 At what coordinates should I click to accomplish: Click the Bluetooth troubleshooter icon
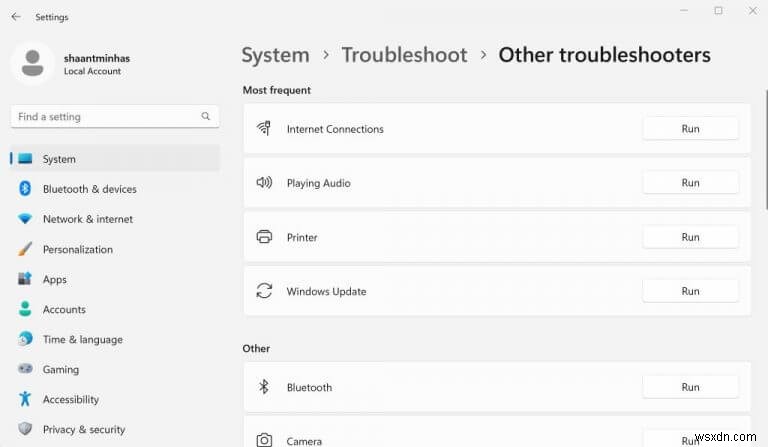264,387
